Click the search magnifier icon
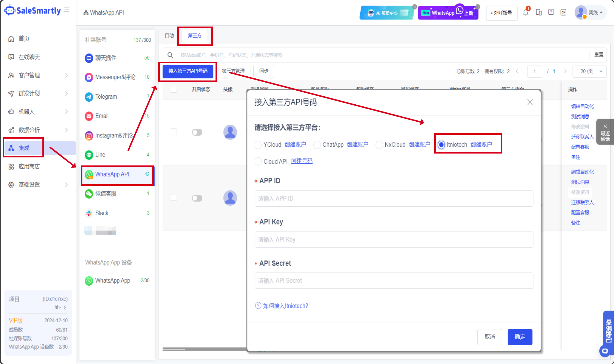614x364 pixels. (170, 55)
